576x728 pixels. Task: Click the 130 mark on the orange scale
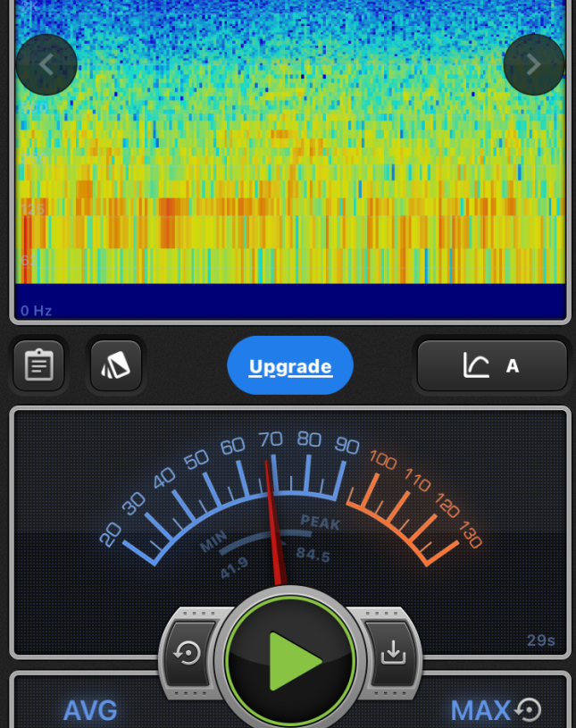point(471,535)
